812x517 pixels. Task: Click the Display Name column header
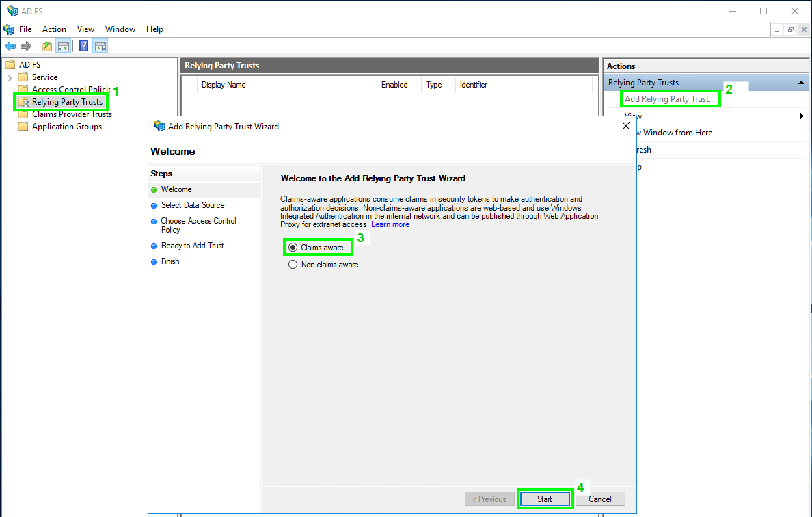pos(224,85)
